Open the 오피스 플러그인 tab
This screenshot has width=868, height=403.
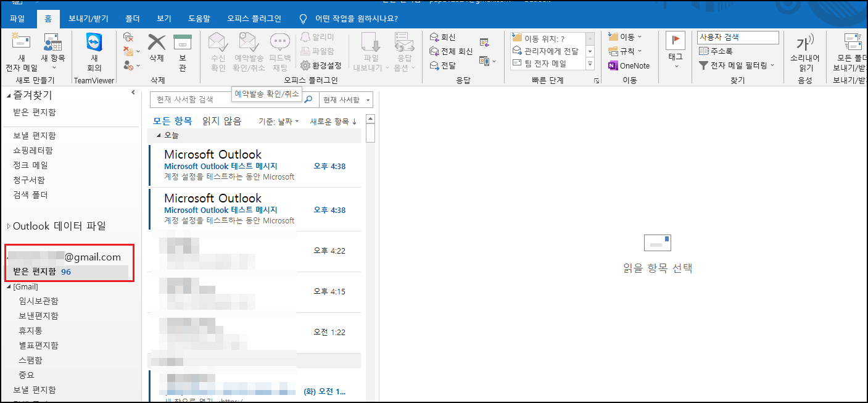(254, 19)
